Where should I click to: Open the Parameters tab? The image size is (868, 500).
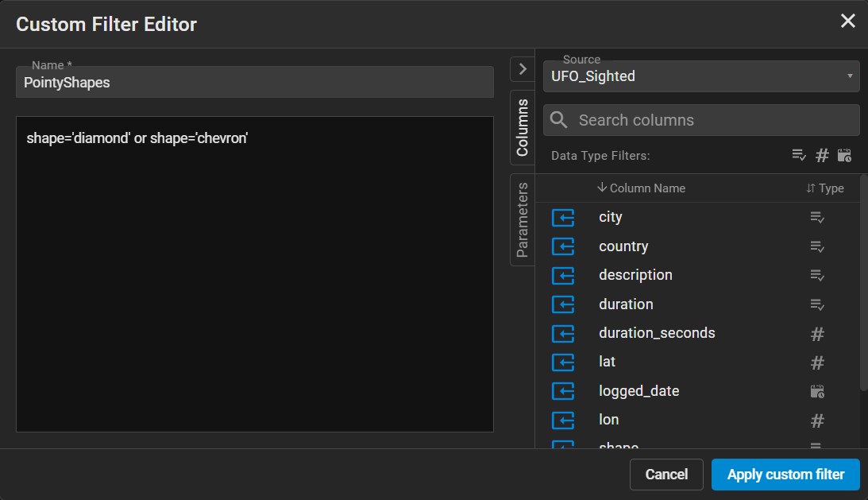(522, 219)
